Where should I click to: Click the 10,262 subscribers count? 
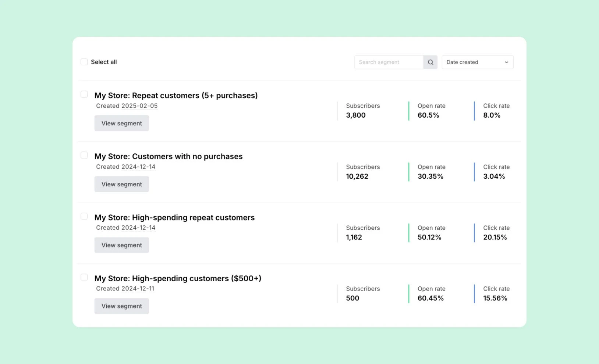pos(357,176)
